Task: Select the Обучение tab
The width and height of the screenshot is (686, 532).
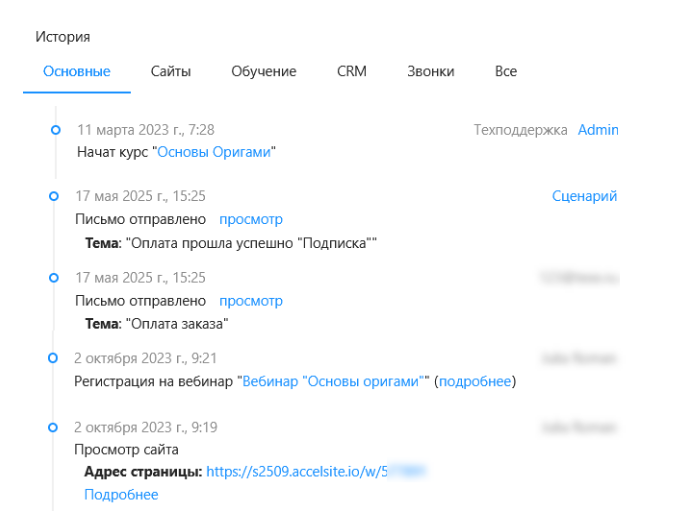Action: [264, 71]
